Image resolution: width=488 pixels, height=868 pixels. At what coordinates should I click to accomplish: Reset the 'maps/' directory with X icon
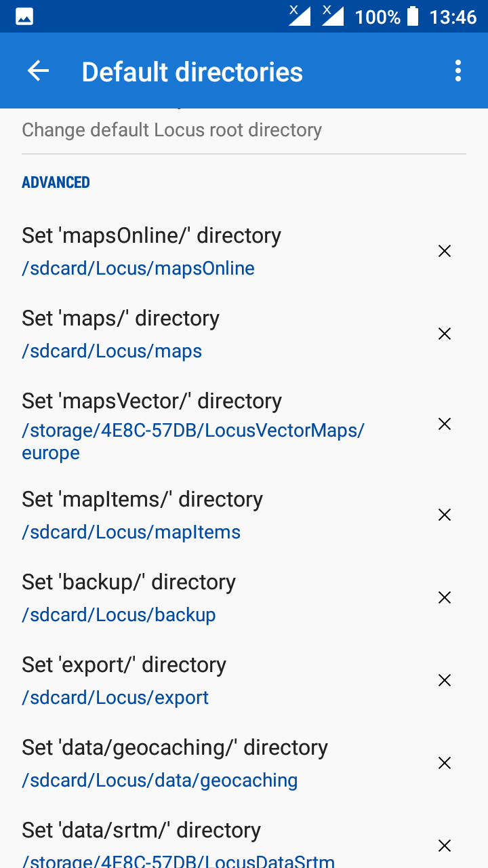pyautogui.click(x=445, y=334)
